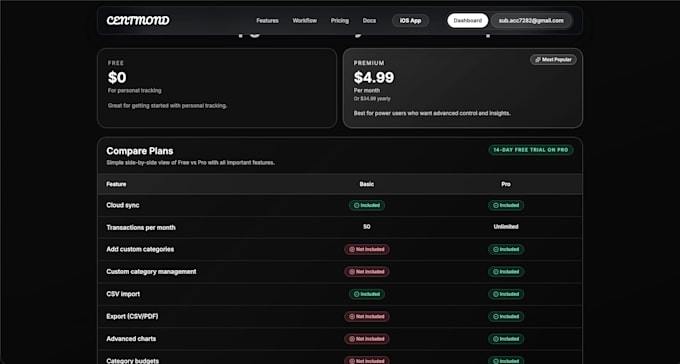Click the Most Popular badge

click(553, 59)
